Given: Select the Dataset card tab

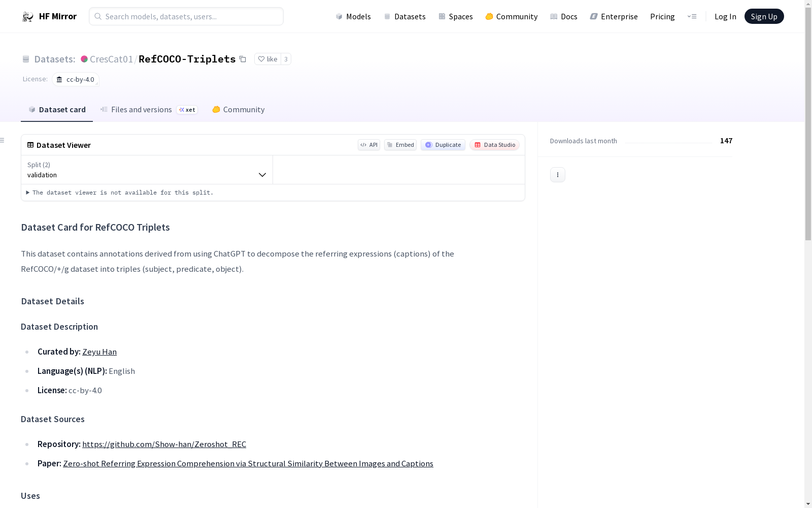Looking at the screenshot, I should (57, 110).
